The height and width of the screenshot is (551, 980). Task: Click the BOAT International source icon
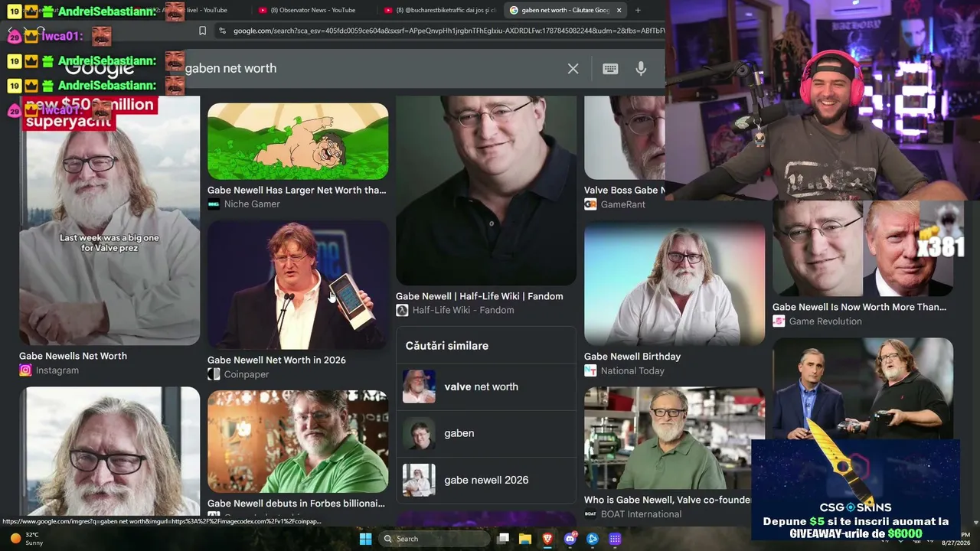point(590,514)
